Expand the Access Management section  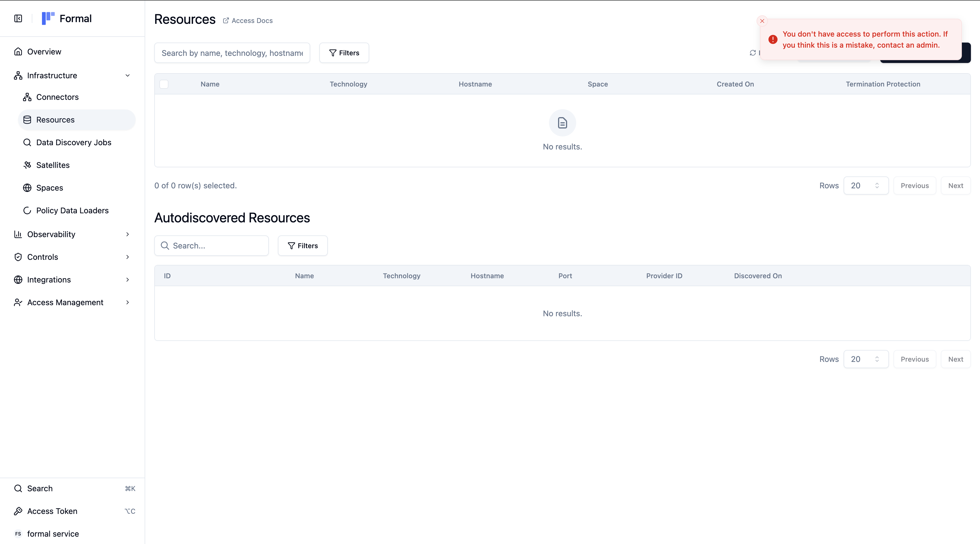pos(127,302)
